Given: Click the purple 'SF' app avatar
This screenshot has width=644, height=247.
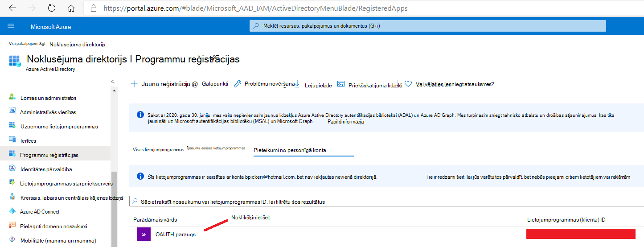Looking at the screenshot, I should (x=144, y=234).
